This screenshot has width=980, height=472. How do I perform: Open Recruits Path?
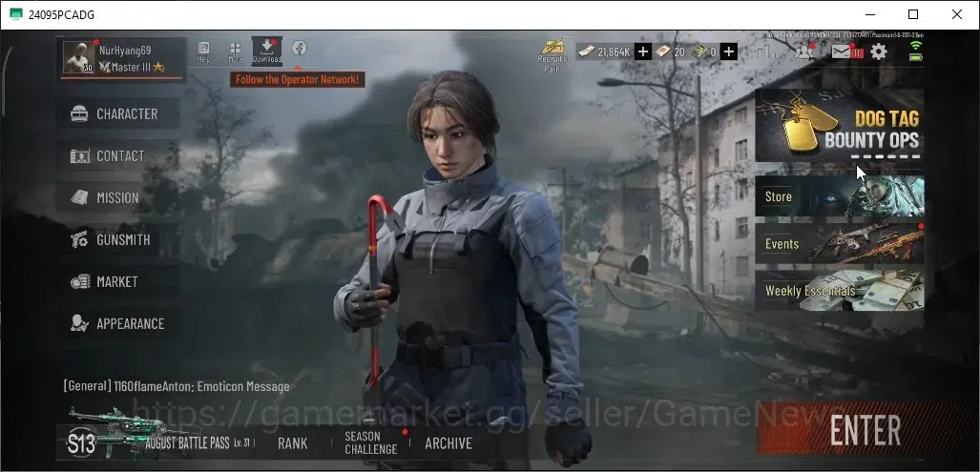553,55
